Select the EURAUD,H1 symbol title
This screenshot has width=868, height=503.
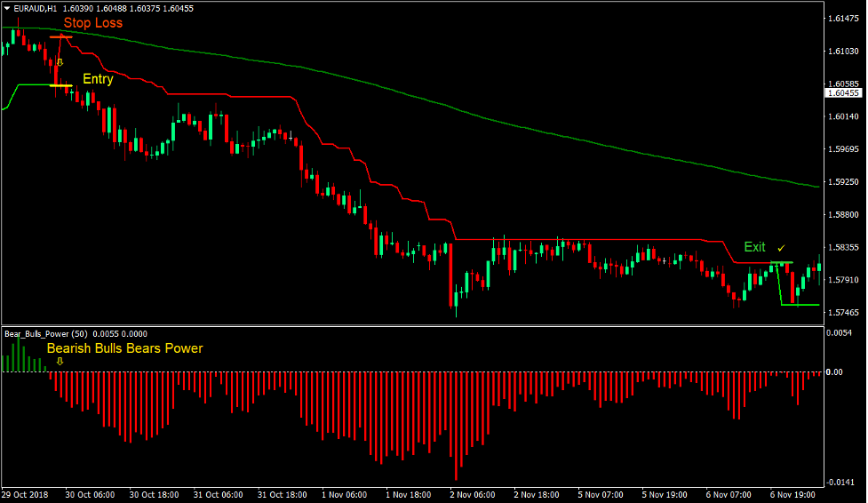(x=36, y=8)
